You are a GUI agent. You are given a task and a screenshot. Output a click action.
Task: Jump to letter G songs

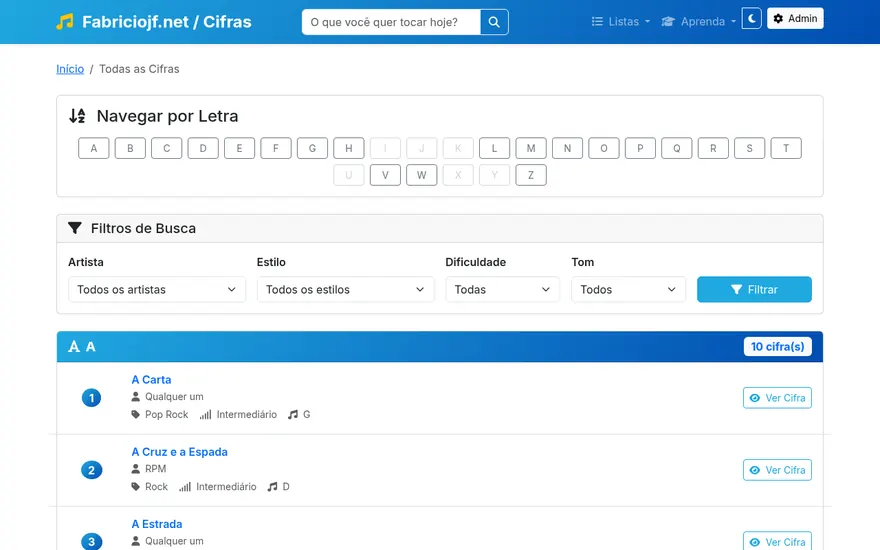pos(313,148)
